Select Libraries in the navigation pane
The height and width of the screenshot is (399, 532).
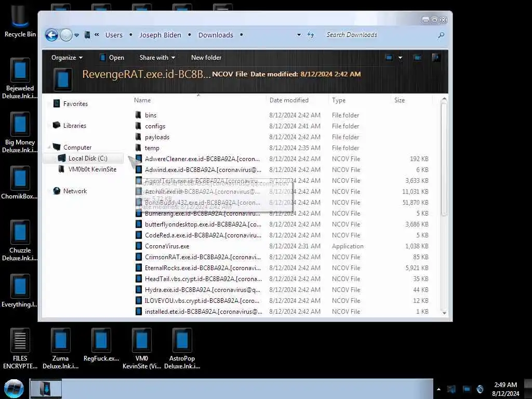tap(70, 126)
